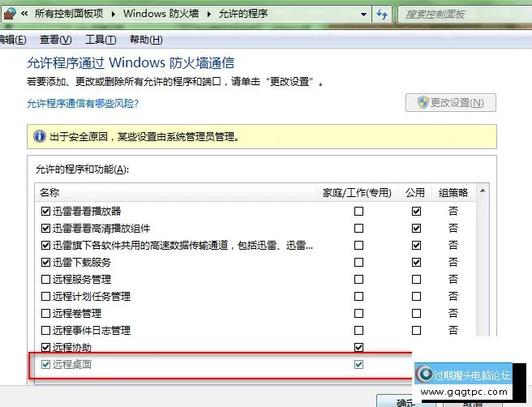Click the 更改设置(N) button
Image resolution: width=532 pixels, height=407 pixels.
(x=450, y=103)
